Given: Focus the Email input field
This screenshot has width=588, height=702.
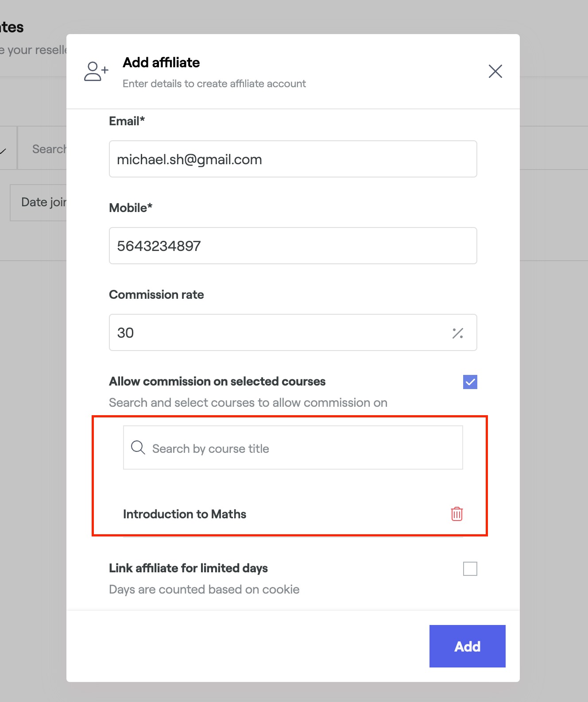Looking at the screenshot, I should [x=293, y=159].
